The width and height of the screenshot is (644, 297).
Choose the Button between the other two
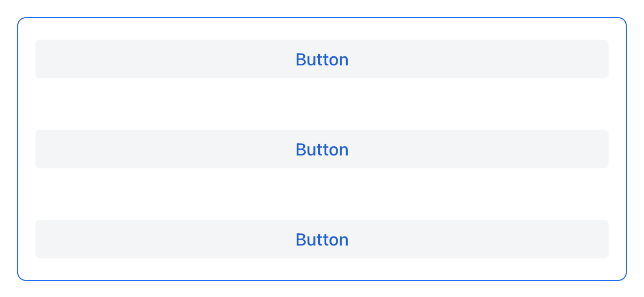click(x=322, y=149)
